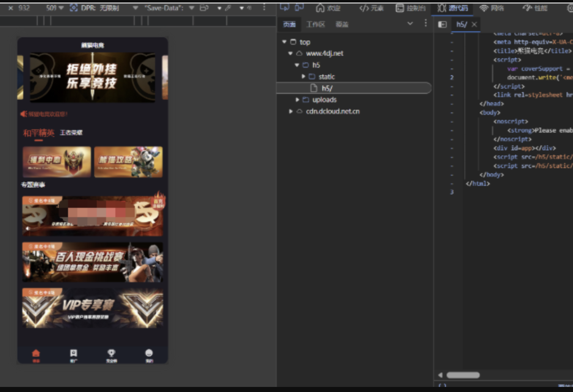Toggle the device emulation toolbar icon
This screenshot has height=392, width=573.
(299, 7)
